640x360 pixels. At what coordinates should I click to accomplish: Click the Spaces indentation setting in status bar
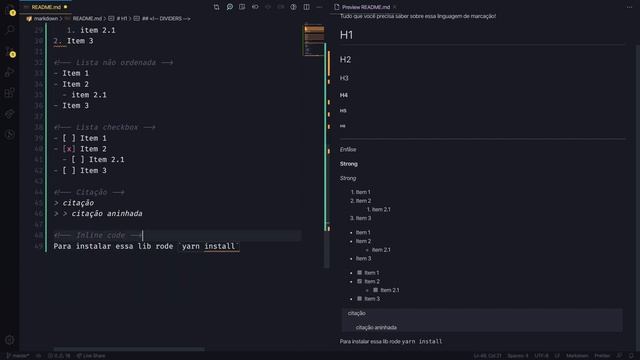(x=518, y=356)
